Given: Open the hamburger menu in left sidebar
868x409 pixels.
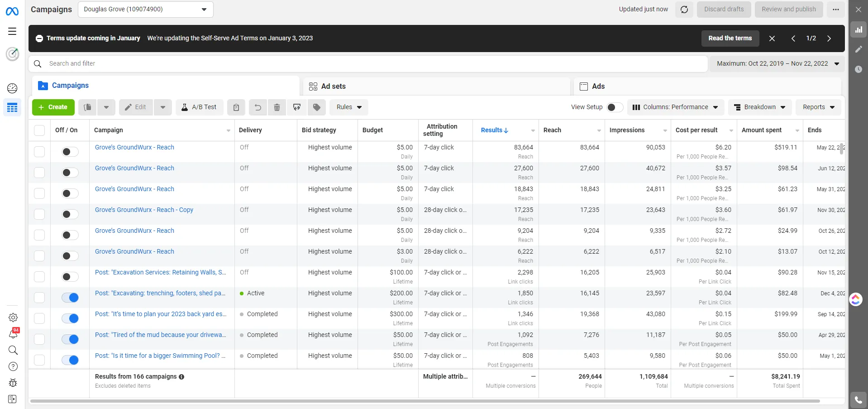Looking at the screenshot, I should click(x=12, y=31).
